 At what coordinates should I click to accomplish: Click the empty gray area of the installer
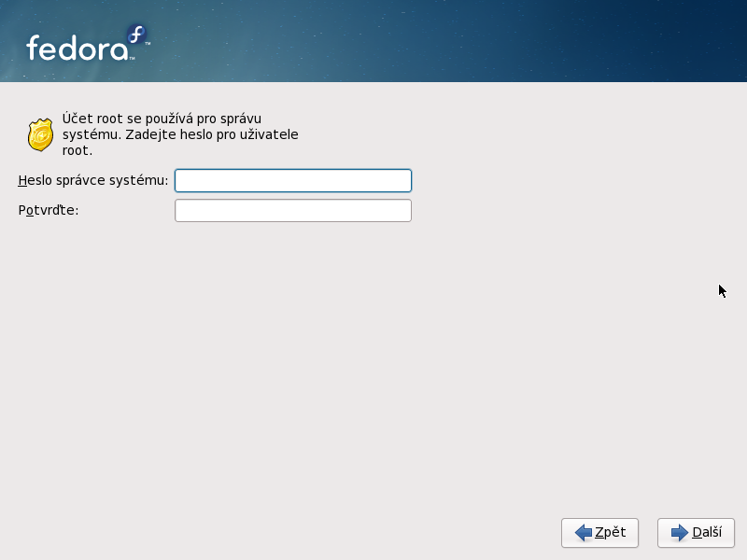(373, 373)
